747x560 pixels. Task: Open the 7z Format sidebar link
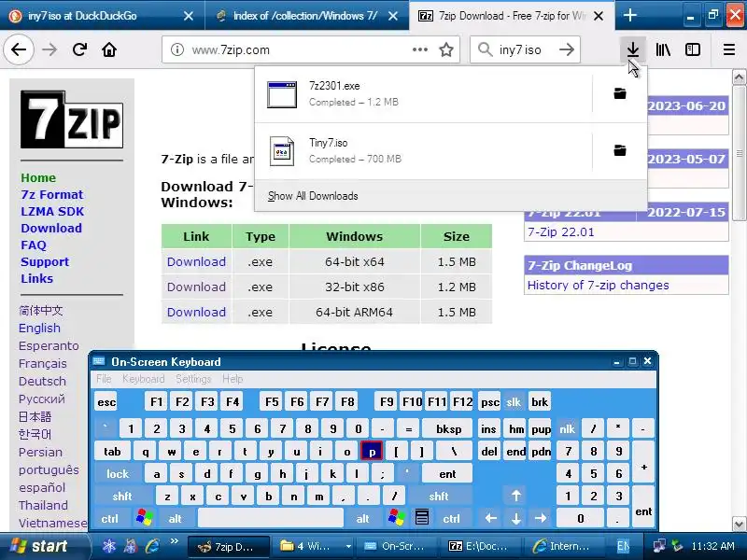(x=52, y=195)
